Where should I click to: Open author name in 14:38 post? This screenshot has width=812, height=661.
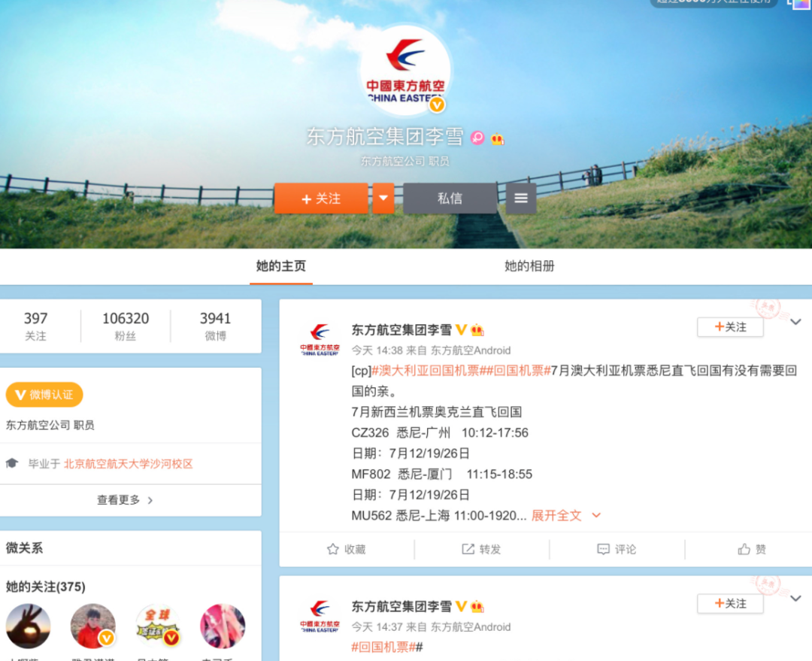[401, 330]
